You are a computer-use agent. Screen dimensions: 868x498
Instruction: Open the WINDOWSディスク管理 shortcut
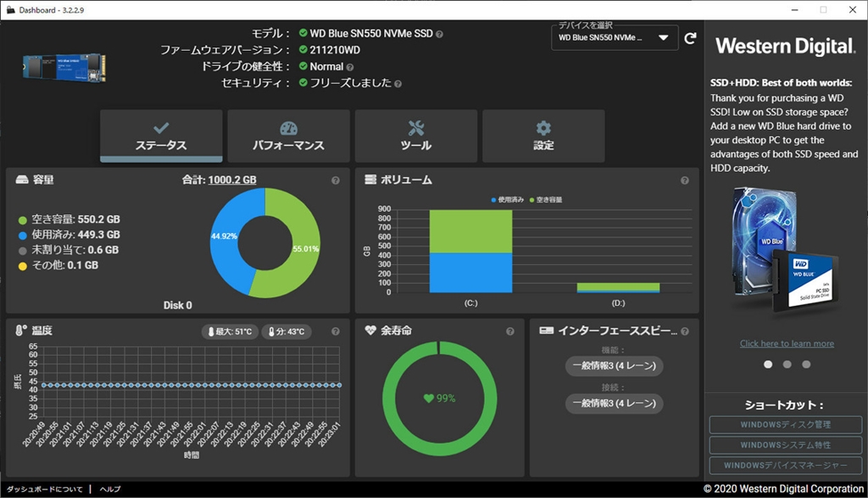[x=785, y=424]
